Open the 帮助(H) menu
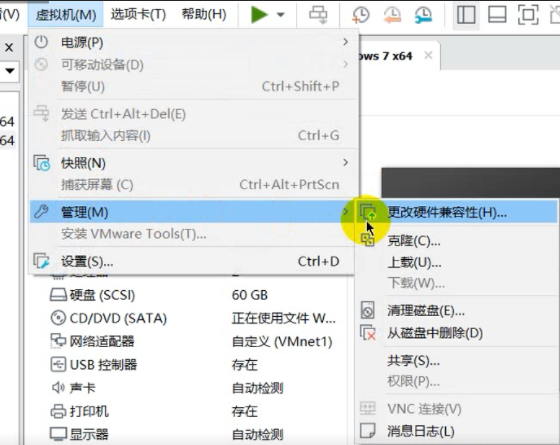The image size is (560, 445). (204, 15)
